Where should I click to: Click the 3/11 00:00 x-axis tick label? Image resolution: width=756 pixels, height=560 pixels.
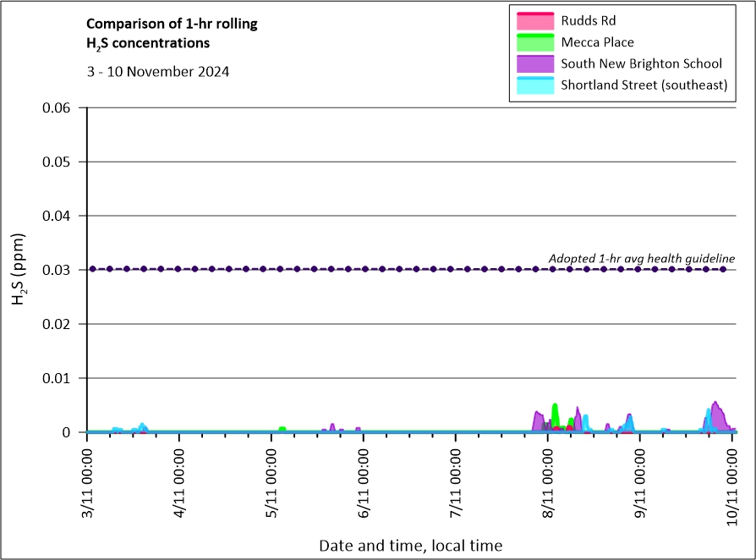click(88, 480)
